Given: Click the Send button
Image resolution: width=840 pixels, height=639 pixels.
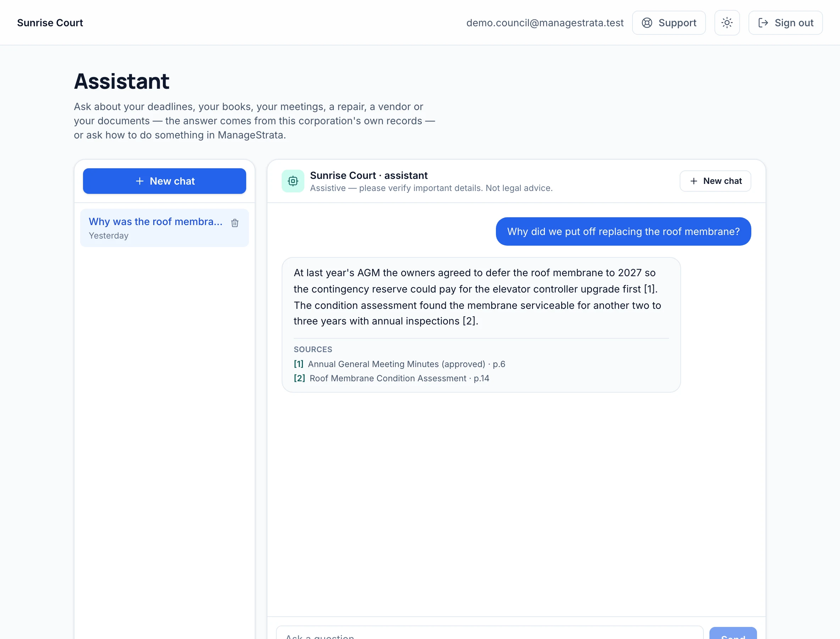Looking at the screenshot, I should tap(733, 634).
